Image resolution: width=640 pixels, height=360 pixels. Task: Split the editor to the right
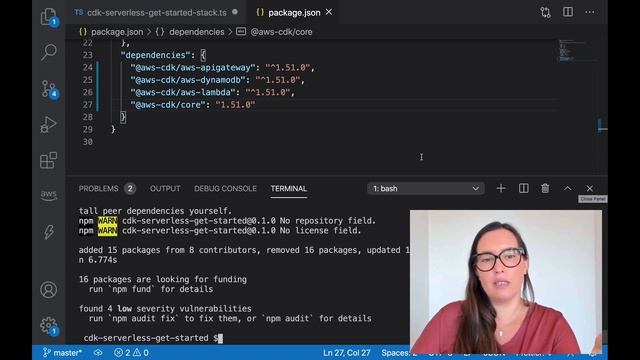pyautogui.click(x=568, y=12)
